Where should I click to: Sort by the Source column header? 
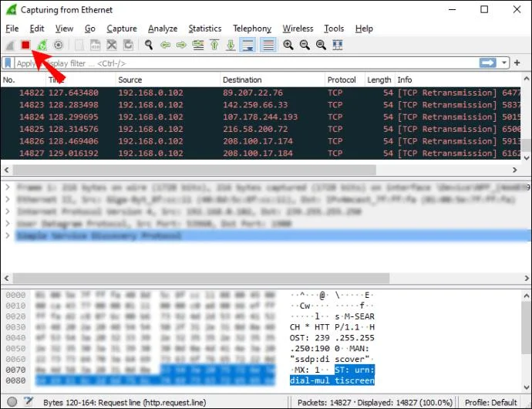tap(167, 79)
